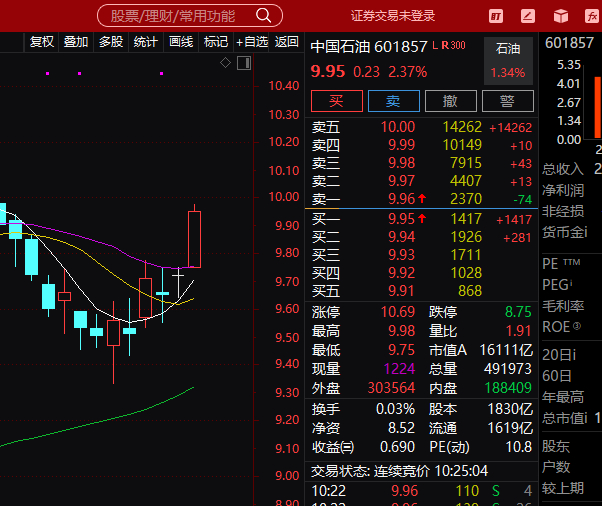Image resolution: width=602 pixels, height=506 pixels.
Task: Open the fx formula icon
Action: coord(592,16)
